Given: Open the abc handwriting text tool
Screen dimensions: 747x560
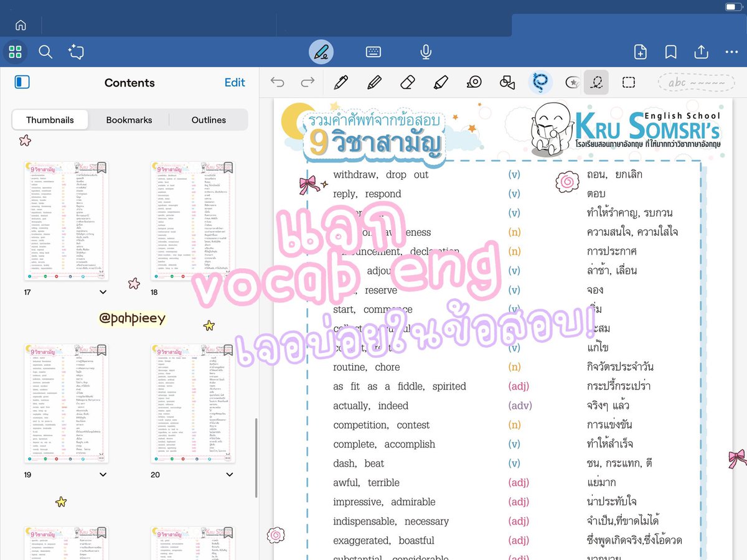Looking at the screenshot, I should 697,83.
